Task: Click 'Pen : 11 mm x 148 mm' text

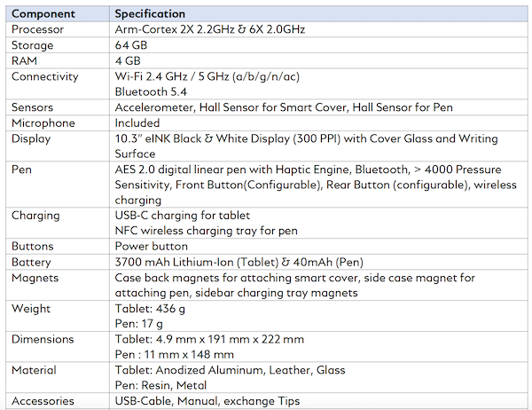Action: pyautogui.click(x=175, y=354)
